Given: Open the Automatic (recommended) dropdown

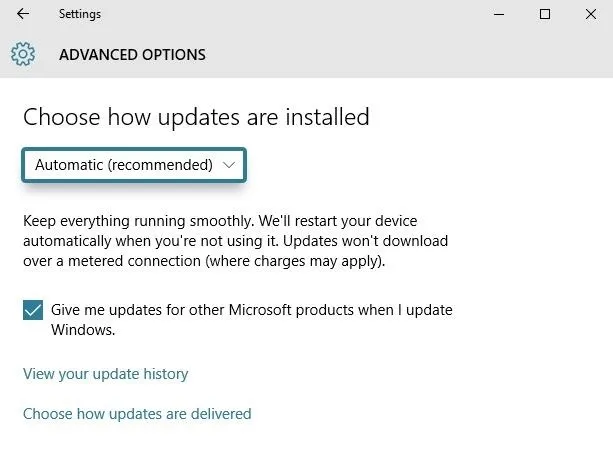Looking at the screenshot, I should pos(134,165).
